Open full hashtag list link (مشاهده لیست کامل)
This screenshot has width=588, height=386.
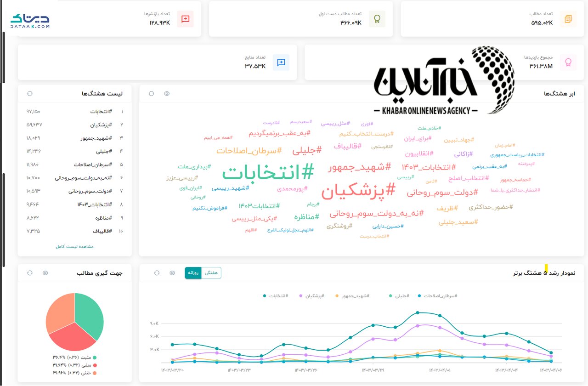74,247
